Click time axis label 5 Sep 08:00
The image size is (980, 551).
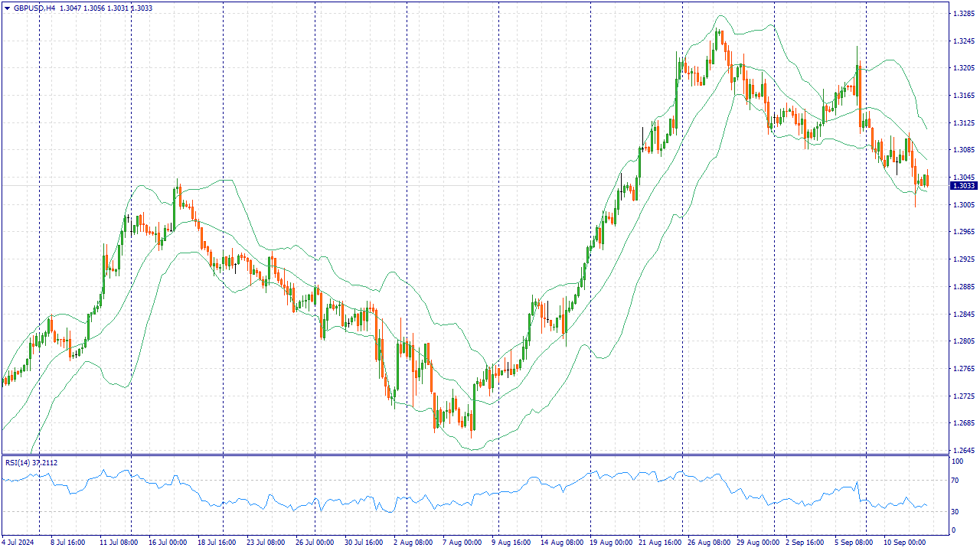click(854, 543)
